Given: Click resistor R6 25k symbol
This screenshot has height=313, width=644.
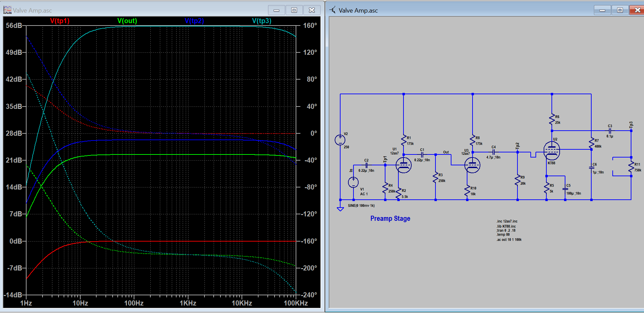Looking at the screenshot, I should click(x=552, y=119).
